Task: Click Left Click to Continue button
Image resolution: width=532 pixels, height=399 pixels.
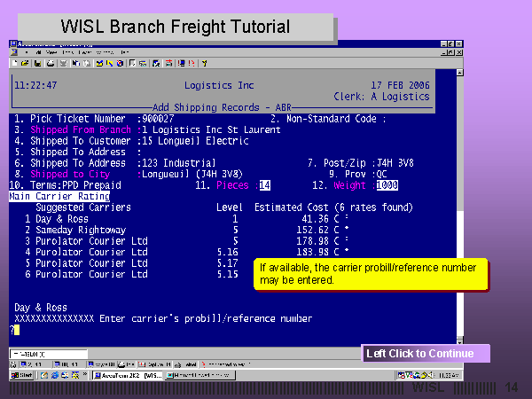Action: click(426, 353)
